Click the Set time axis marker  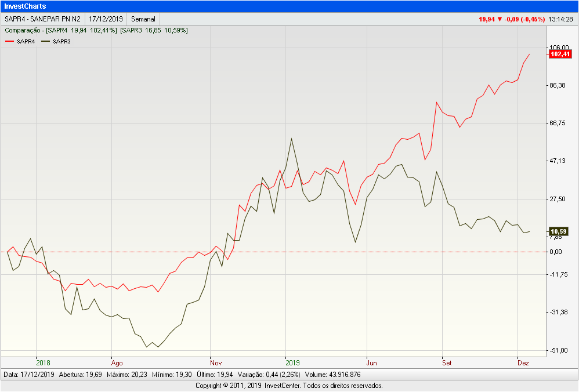pos(447,363)
